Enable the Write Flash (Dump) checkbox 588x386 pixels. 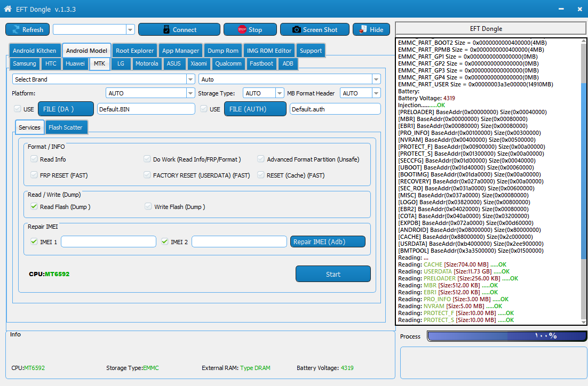click(x=148, y=206)
